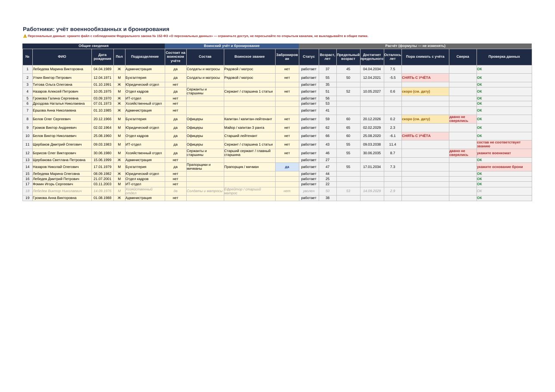Click the "Воинское звание" column header
Viewport: 555px width, 392px height.
(250, 57)
